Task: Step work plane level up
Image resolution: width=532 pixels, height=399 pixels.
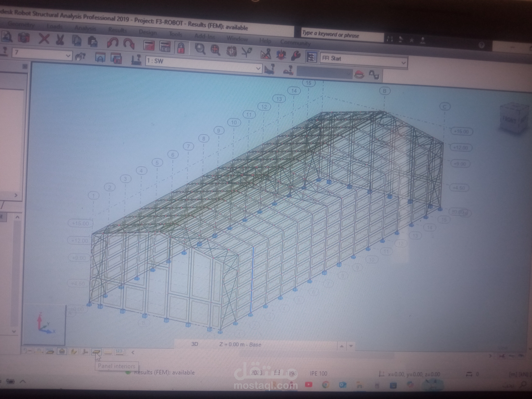Action: 342,346
